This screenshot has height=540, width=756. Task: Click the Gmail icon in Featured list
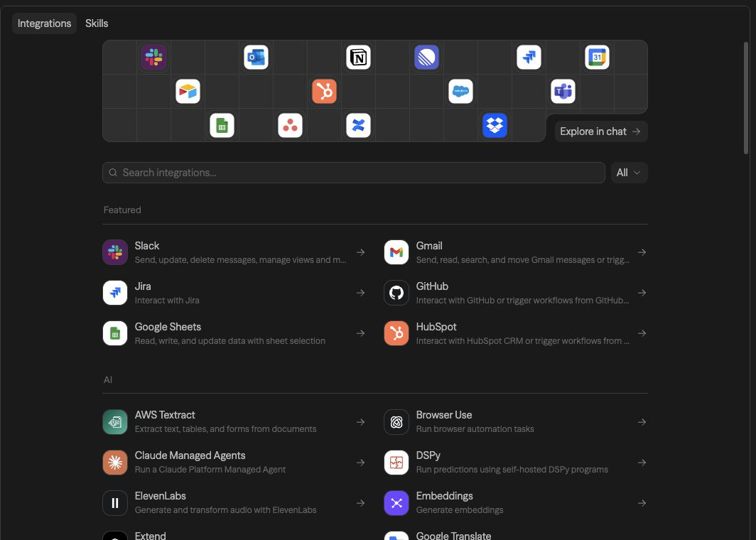click(x=396, y=252)
